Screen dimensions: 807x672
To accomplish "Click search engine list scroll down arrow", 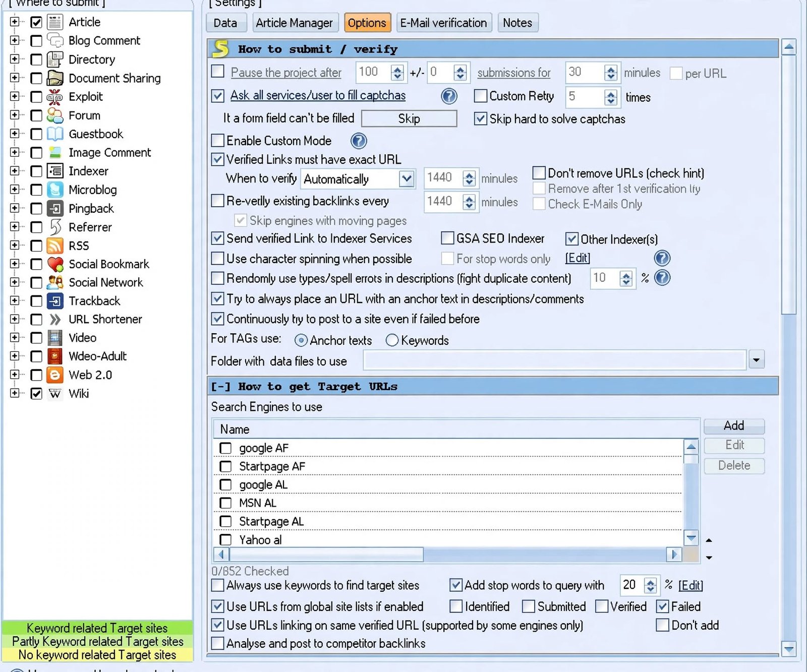I will tap(691, 538).
